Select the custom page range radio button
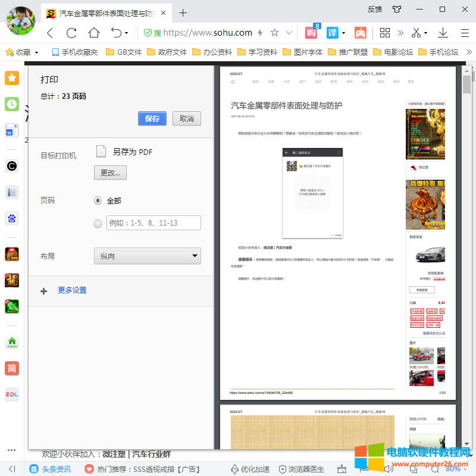This screenshot has height=476, width=476. coord(97,224)
